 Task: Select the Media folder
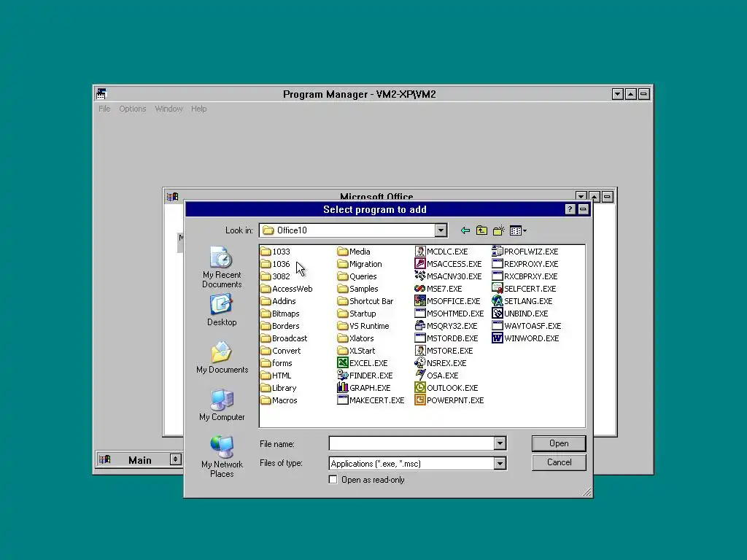tap(354, 252)
